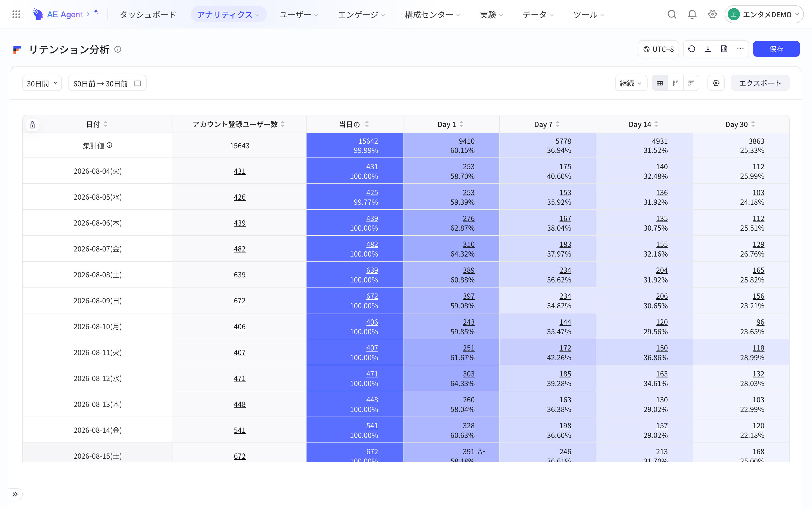
Task: Sort the table by 日付 column
Action: (105, 124)
